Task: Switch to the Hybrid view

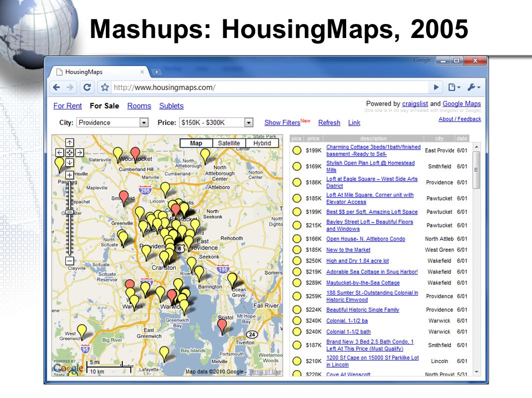Action: [x=262, y=143]
